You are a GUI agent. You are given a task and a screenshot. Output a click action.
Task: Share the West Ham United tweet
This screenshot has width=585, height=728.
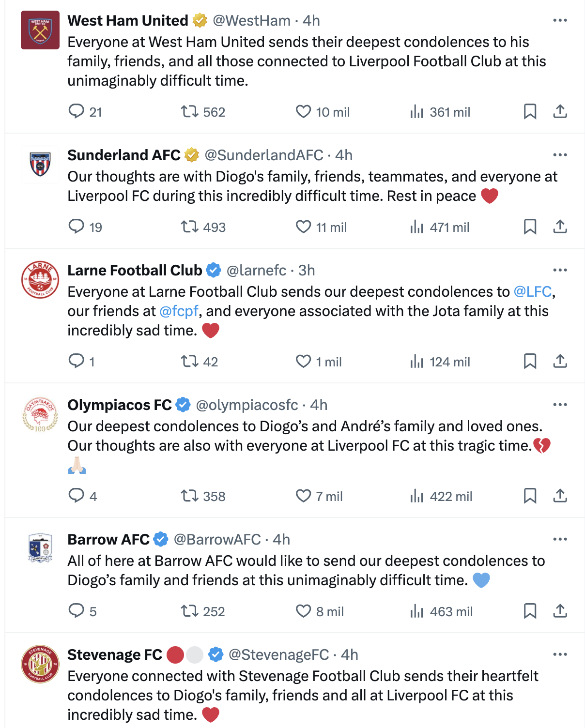[x=560, y=112]
